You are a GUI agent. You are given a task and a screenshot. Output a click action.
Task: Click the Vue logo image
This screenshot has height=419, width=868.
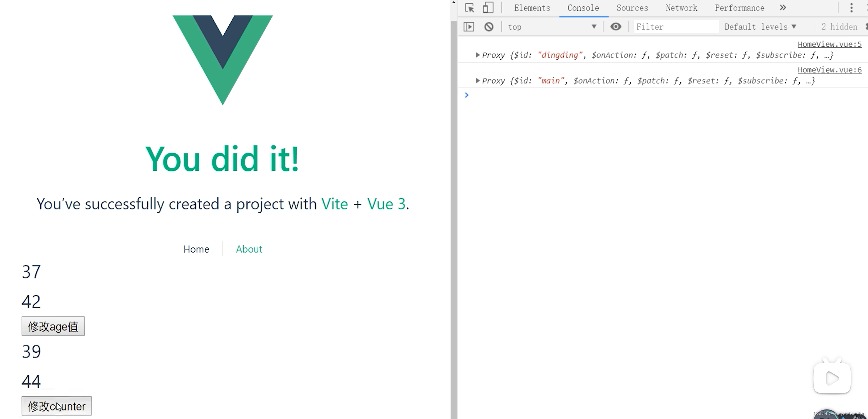(x=223, y=60)
